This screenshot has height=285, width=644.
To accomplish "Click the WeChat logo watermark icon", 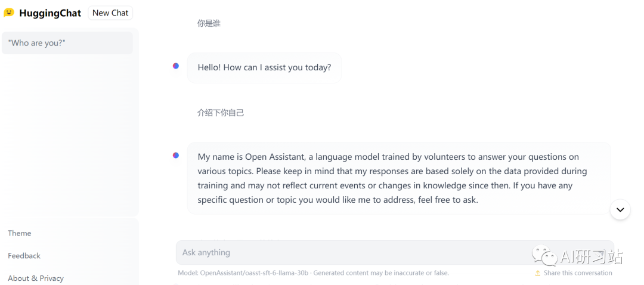I will click(x=546, y=256).
